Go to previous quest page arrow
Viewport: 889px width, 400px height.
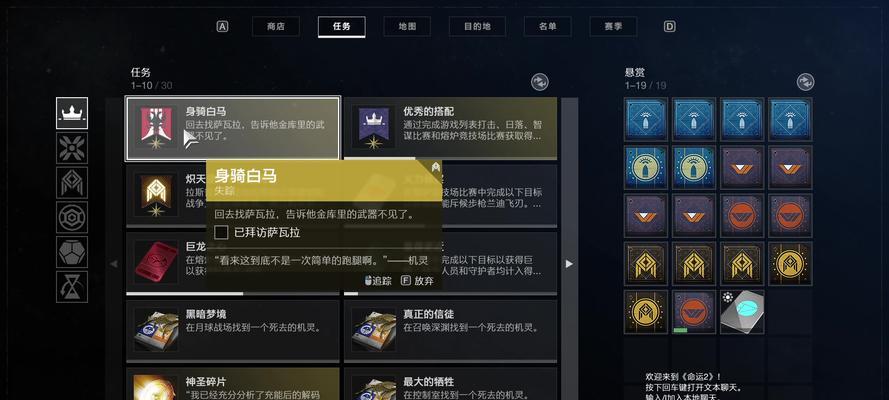coord(113,263)
